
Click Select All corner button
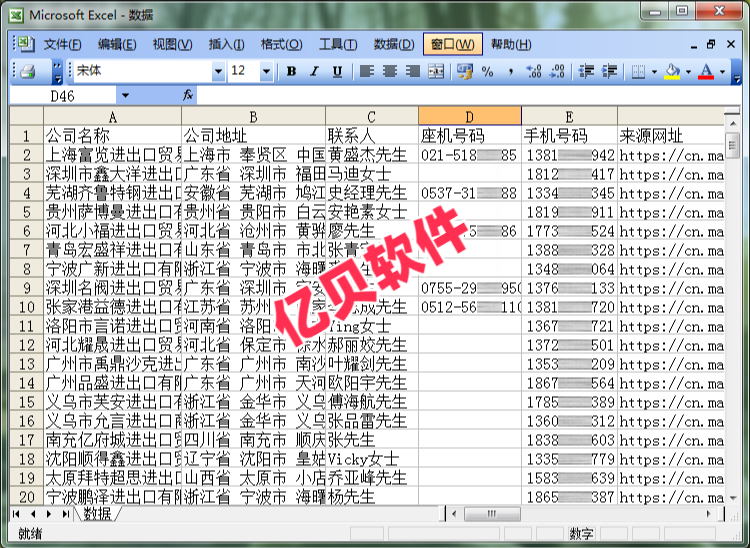coord(27,116)
